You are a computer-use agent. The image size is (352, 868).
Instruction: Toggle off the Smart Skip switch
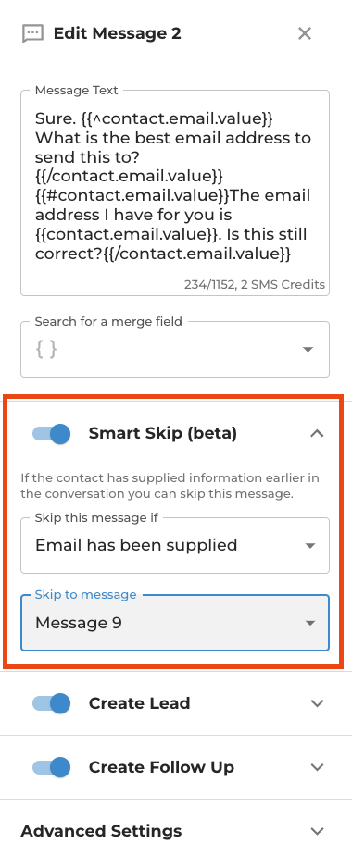[x=52, y=433]
